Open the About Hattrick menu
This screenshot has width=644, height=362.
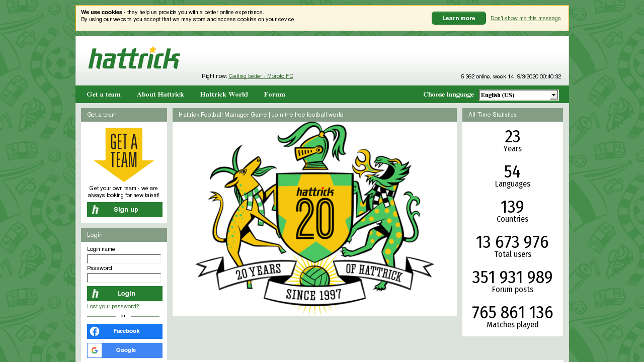160,95
